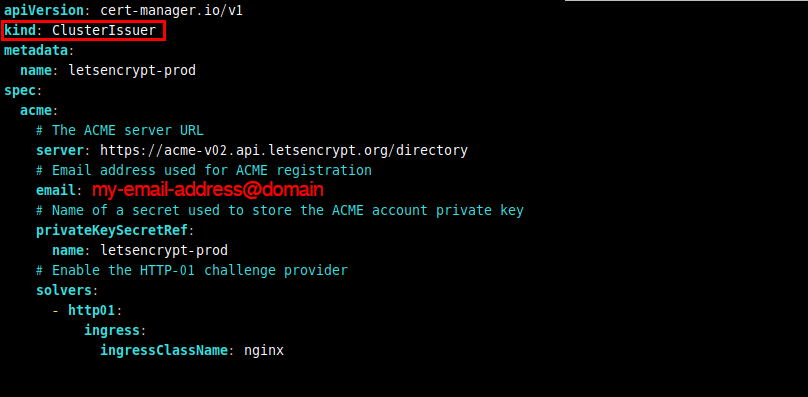Click the red my-email-address@domain placeholder
Image resolution: width=808 pixels, height=397 pixels.
208,190
